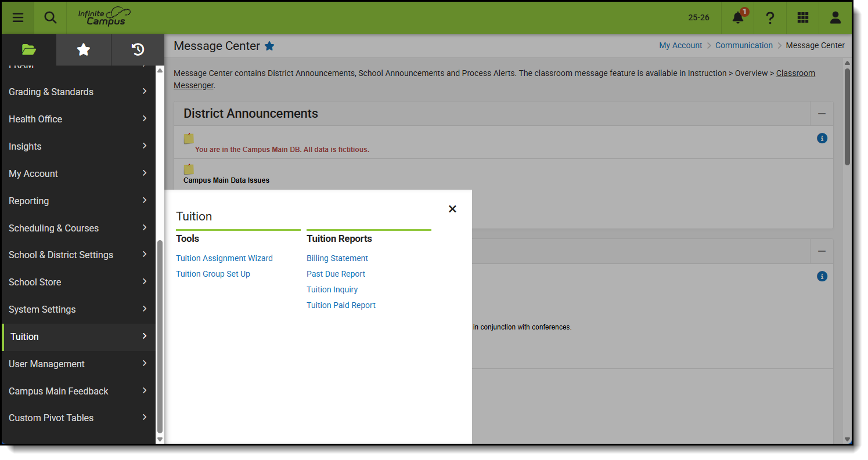Switch to the folder menu tab

click(x=29, y=50)
